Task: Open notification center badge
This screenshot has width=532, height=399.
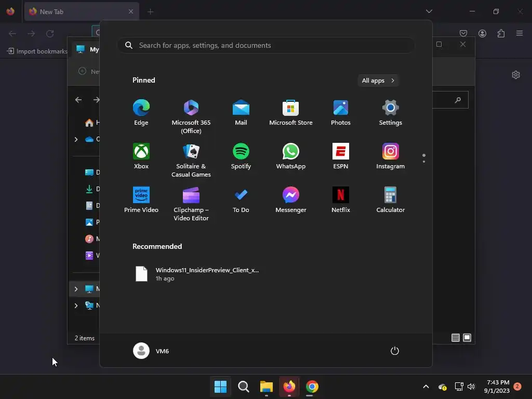Action: pos(517,386)
